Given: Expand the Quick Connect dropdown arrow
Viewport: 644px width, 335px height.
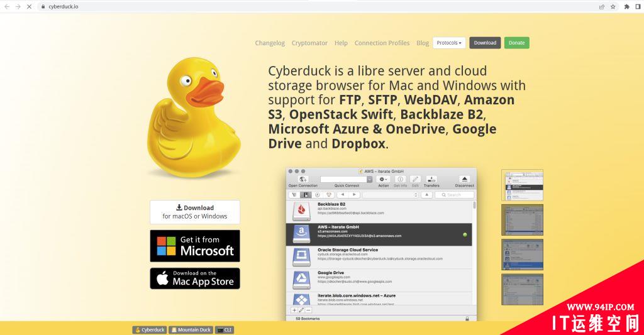Looking at the screenshot, I should (370, 179).
